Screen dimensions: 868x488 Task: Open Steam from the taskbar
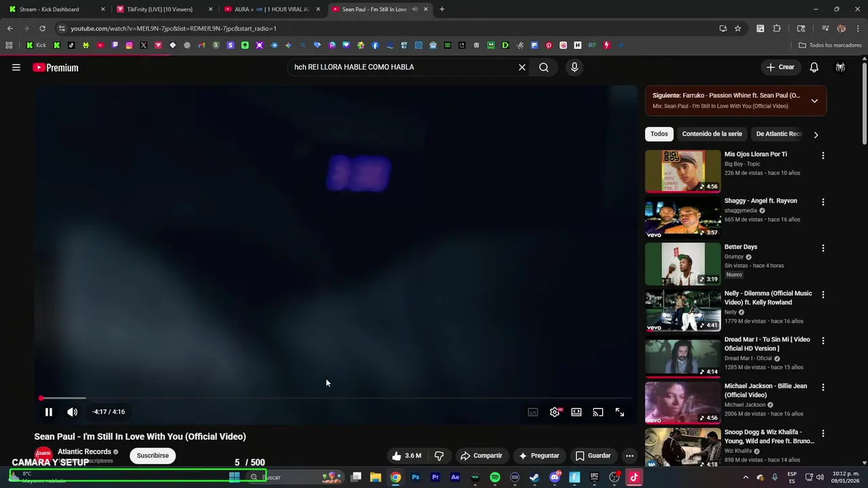[534, 477]
